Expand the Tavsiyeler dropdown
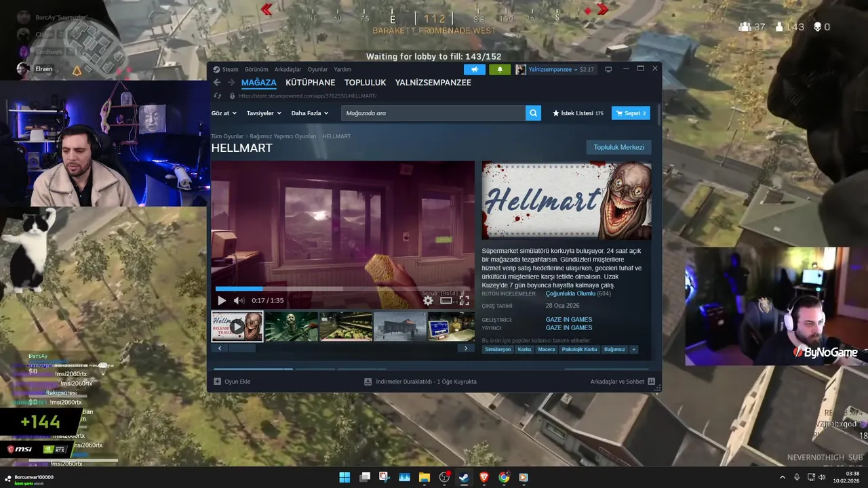868x488 pixels. point(264,113)
